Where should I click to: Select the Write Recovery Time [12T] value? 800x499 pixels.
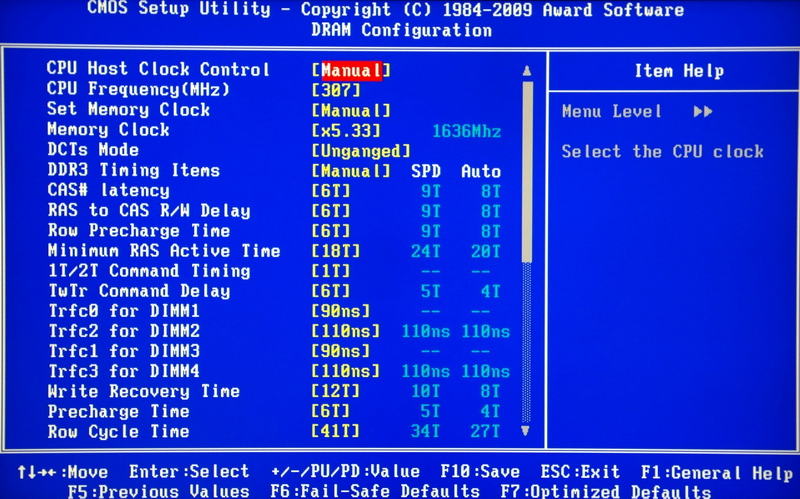[x=336, y=391]
